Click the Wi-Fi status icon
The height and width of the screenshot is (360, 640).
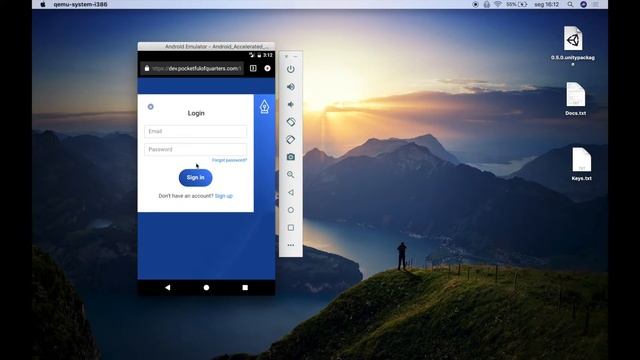498,4
